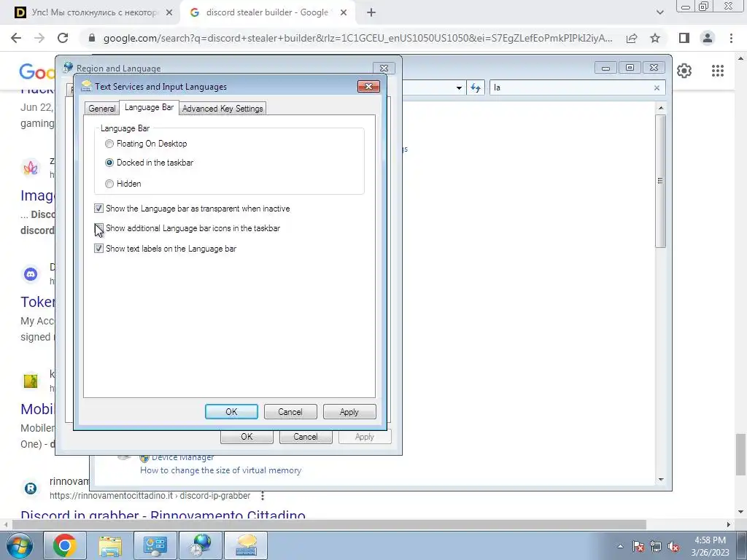Open the Windows Start menu
Image resolution: width=747 pixels, height=560 pixels.
[20, 545]
